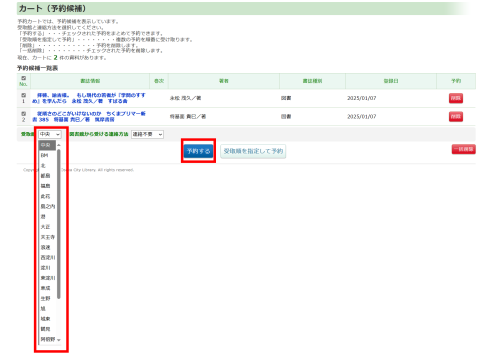The width and height of the screenshot is (500, 364).
Task: Click the 2025/01/07 date in row 1
Action: coord(362,98)
